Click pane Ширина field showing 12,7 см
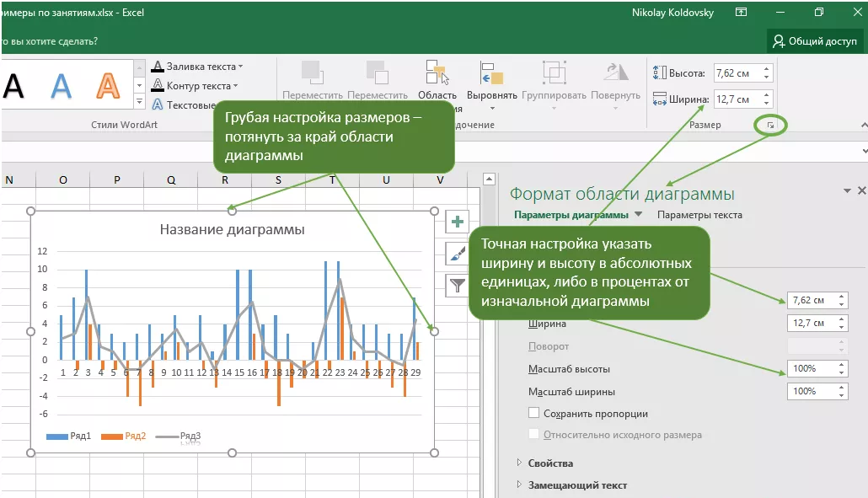 (x=812, y=323)
